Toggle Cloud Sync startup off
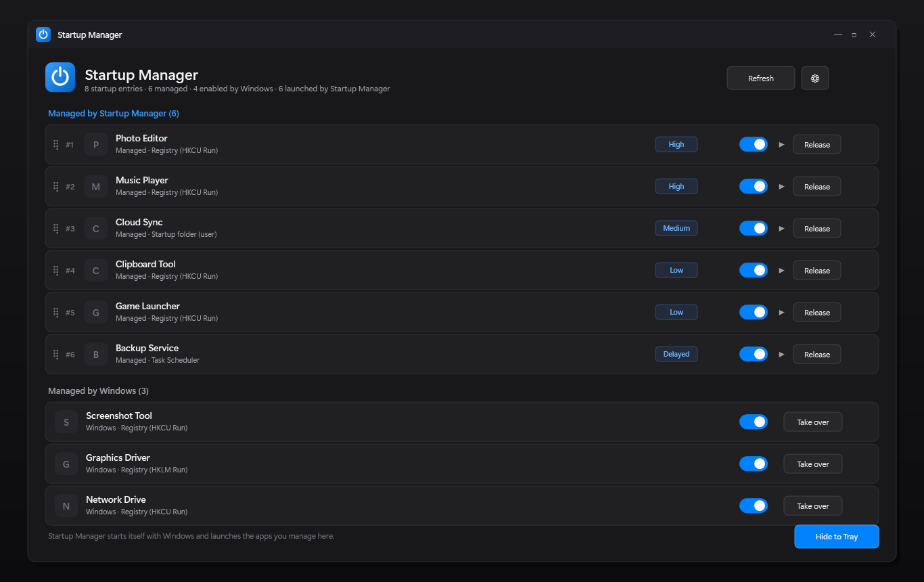 coord(754,229)
